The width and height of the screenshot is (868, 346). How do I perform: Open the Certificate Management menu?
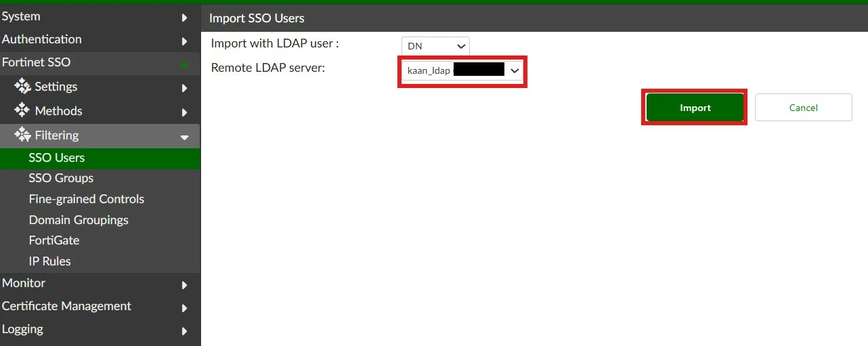pos(100,306)
